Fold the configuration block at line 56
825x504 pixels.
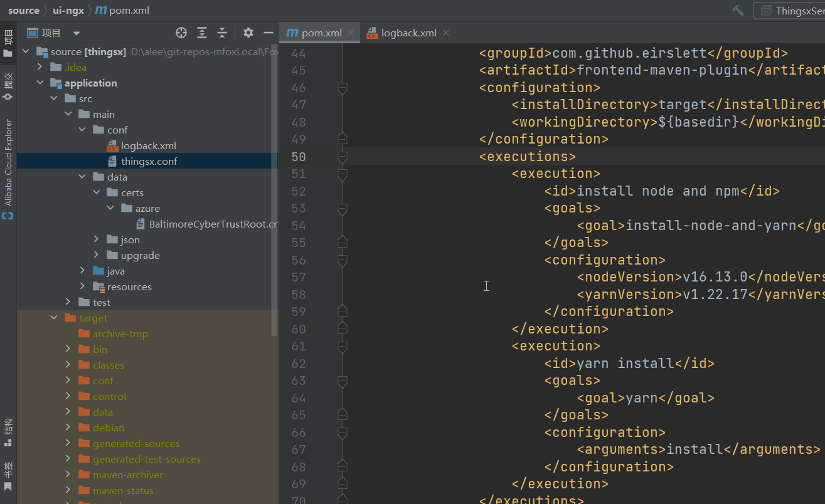coord(342,260)
